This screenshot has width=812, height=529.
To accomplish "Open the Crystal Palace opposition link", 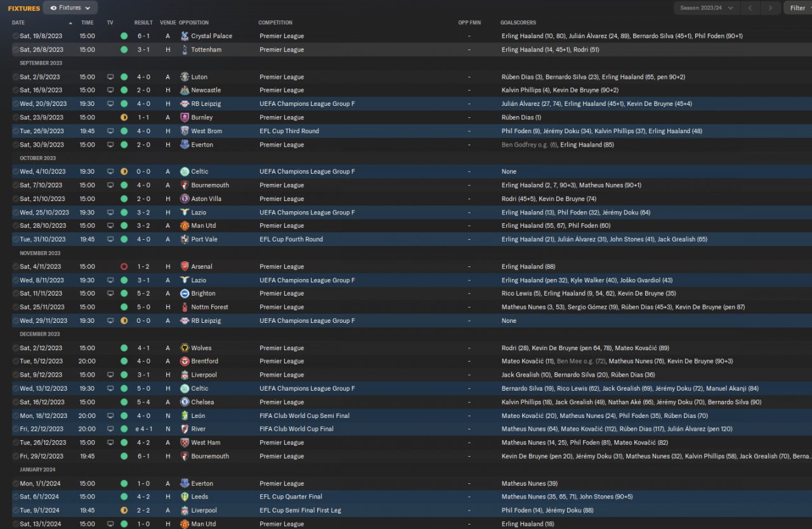I will pos(212,36).
